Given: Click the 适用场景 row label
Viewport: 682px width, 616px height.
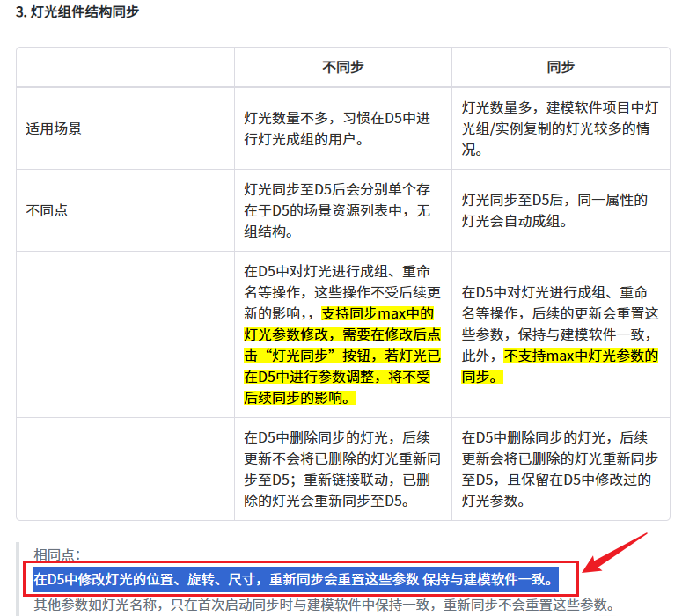Looking at the screenshot, I should click(54, 128).
